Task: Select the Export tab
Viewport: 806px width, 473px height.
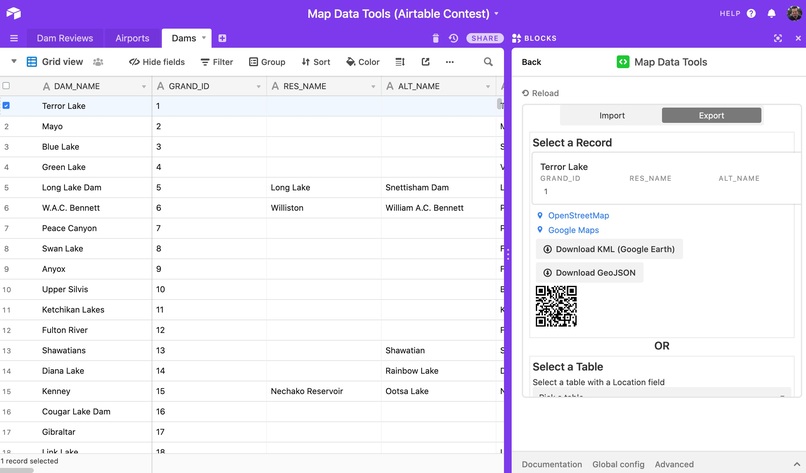Action: point(711,116)
